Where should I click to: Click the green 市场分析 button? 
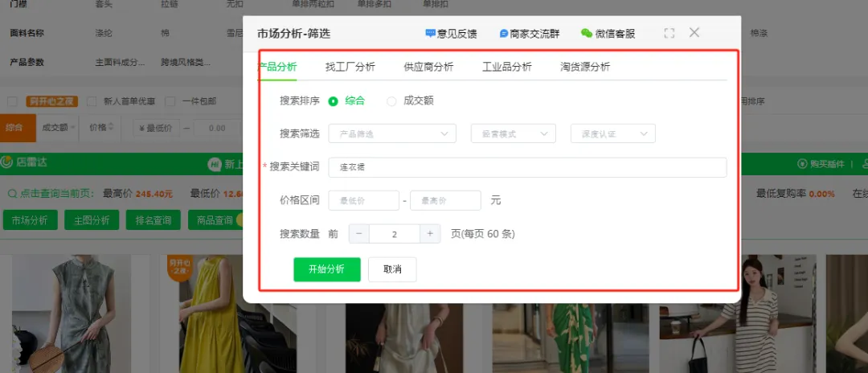click(x=30, y=219)
